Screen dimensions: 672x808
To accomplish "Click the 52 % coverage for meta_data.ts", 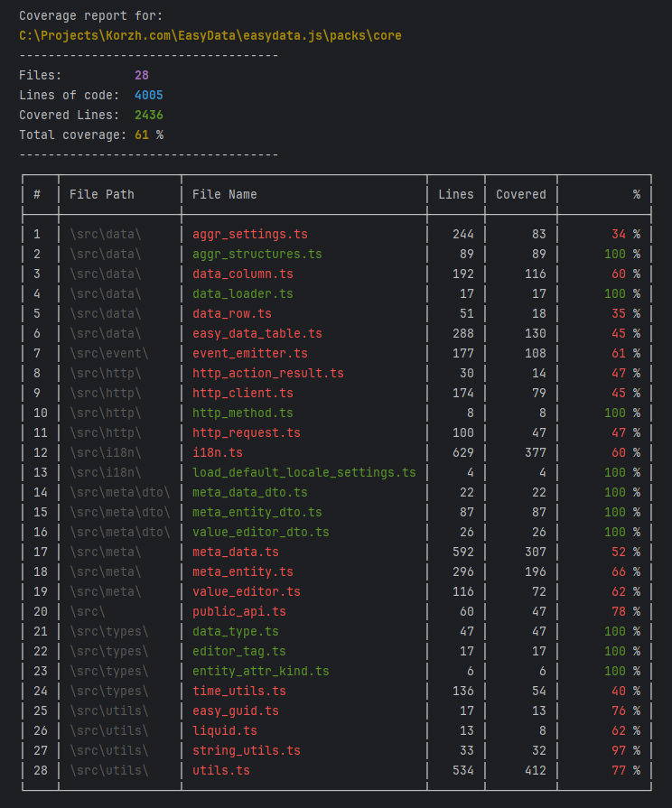I will pos(626,552).
